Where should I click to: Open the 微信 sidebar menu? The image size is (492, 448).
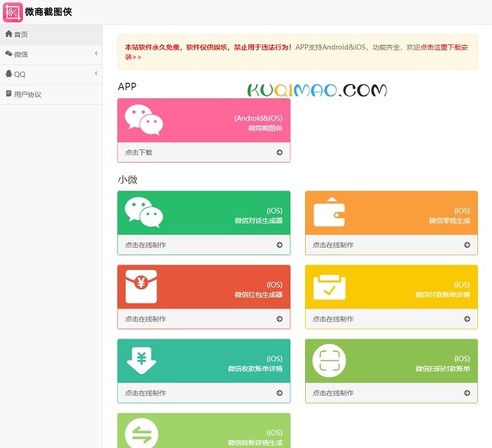click(x=51, y=54)
